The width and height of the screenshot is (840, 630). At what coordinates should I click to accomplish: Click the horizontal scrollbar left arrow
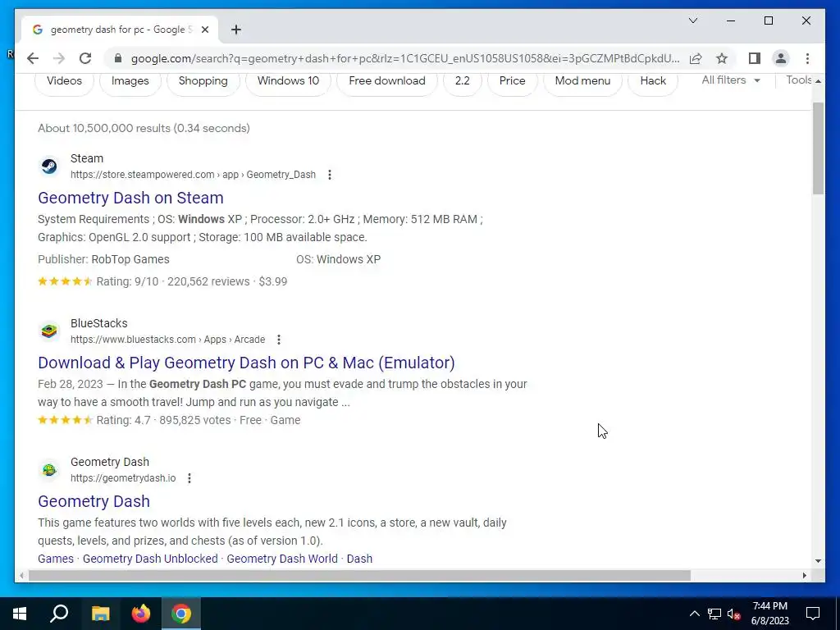point(21,575)
